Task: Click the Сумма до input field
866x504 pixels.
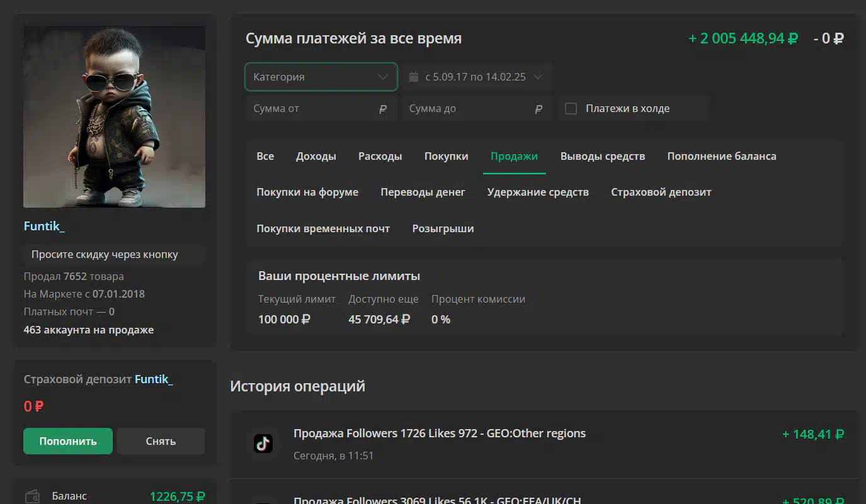Action: click(x=477, y=109)
